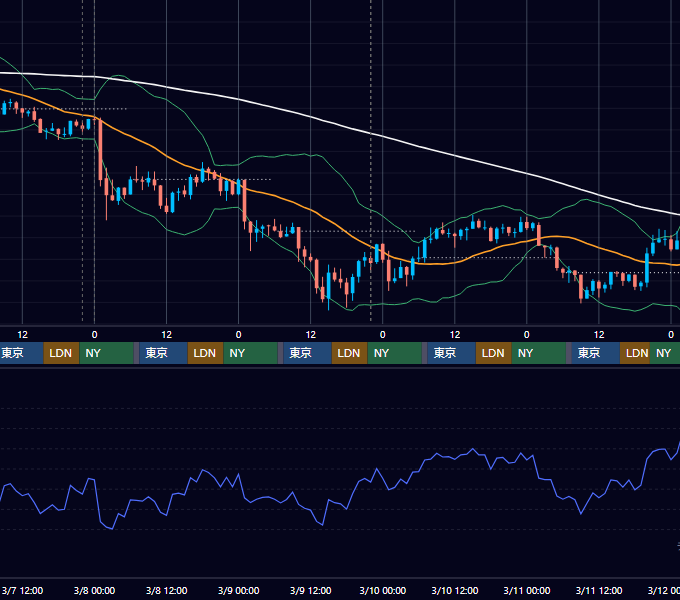680x600 pixels.
Task: Click the 3/10 12:00 date label
Action: tap(454, 590)
